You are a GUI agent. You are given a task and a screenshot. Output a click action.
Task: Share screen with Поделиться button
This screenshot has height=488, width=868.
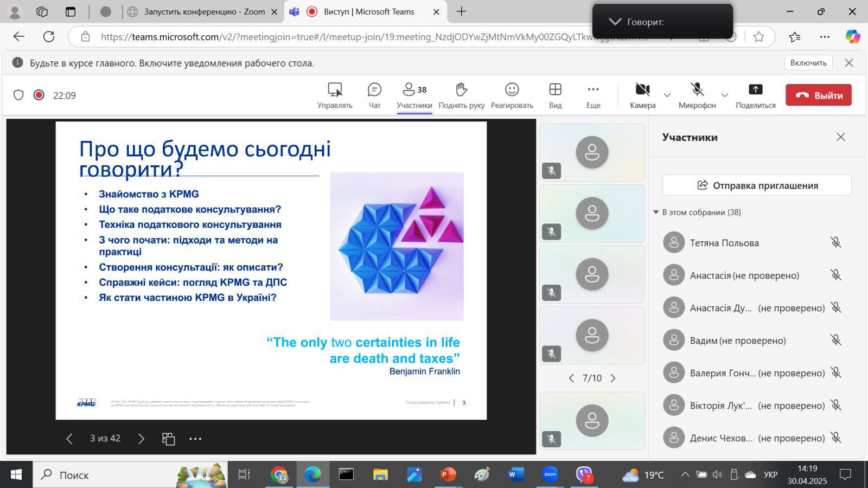755,95
